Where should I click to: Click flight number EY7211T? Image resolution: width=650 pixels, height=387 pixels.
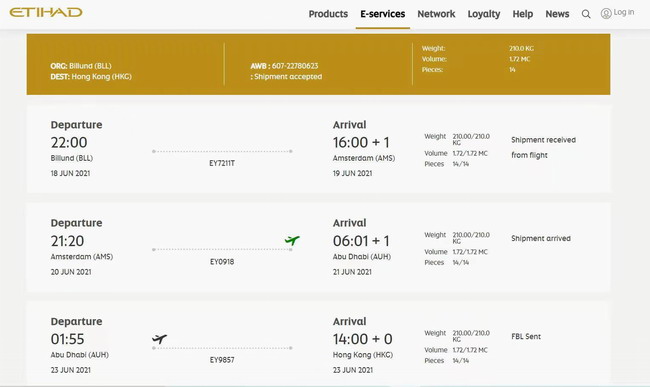[x=222, y=163]
